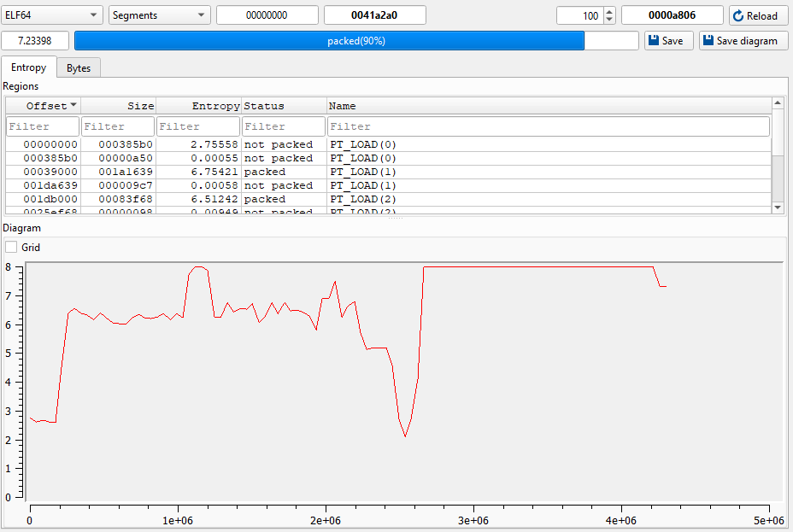The height and width of the screenshot is (532, 793).
Task: Click the offset field showing 00000000
Action: click(x=267, y=15)
